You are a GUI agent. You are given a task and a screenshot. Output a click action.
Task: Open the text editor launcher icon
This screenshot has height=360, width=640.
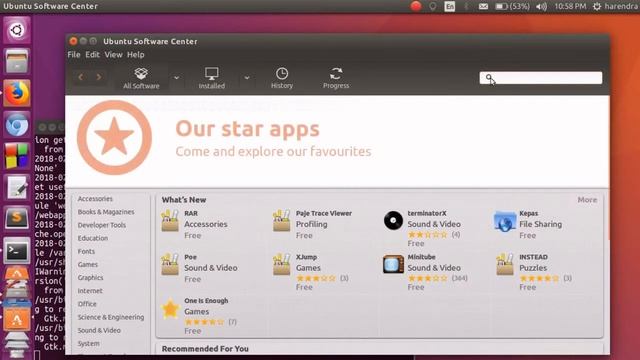pyautogui.click(x=17, y=188)
